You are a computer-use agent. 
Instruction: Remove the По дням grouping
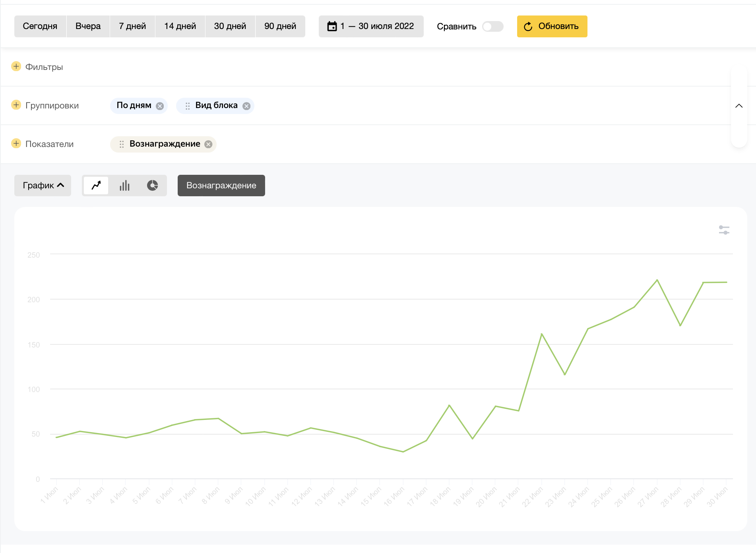coord(160,106)
